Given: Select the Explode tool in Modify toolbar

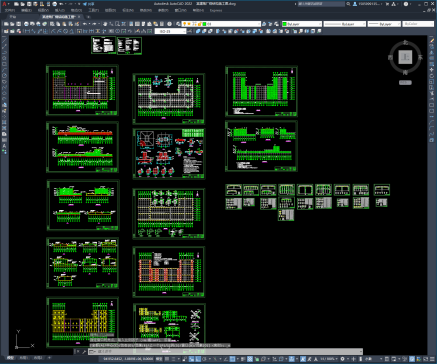Looking at the screenshot, I should (432, 140).
